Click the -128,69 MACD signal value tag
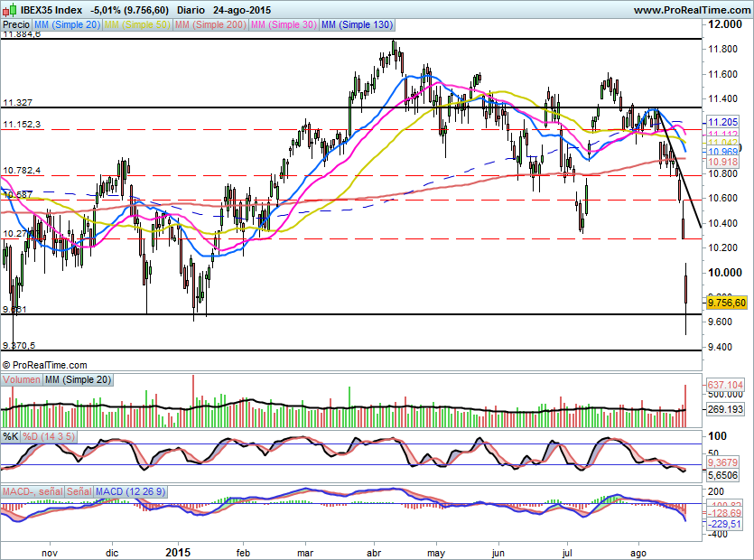 [x=725, y=513]
